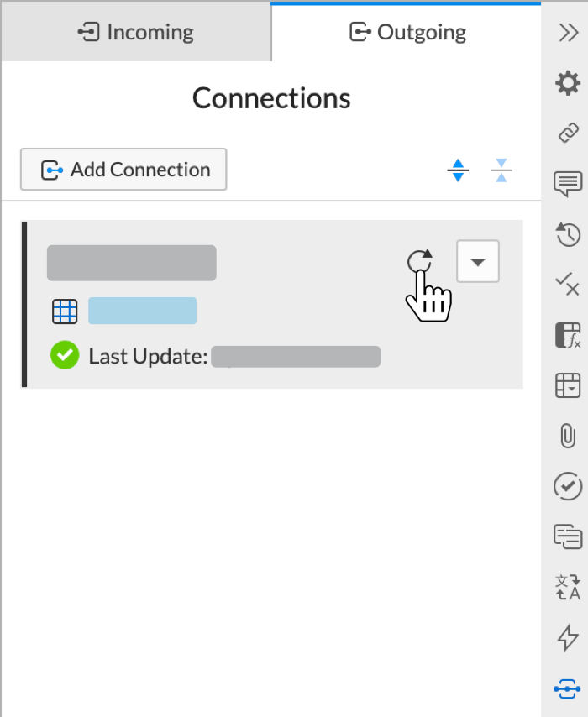Screen dimensions: 588x717
Task: Toggle the proofing checkmarks icon
Action: click(x=568, y=285)
